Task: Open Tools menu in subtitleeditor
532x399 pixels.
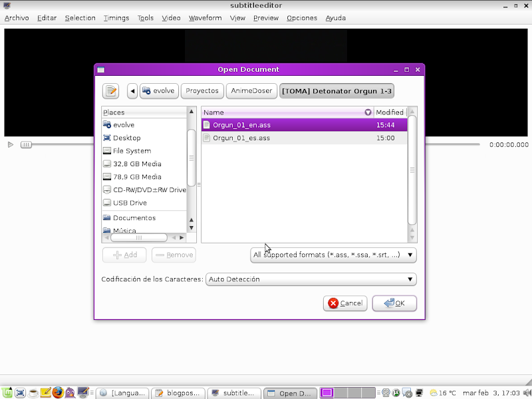Action: pyautogui.click(x=145, y=18)
